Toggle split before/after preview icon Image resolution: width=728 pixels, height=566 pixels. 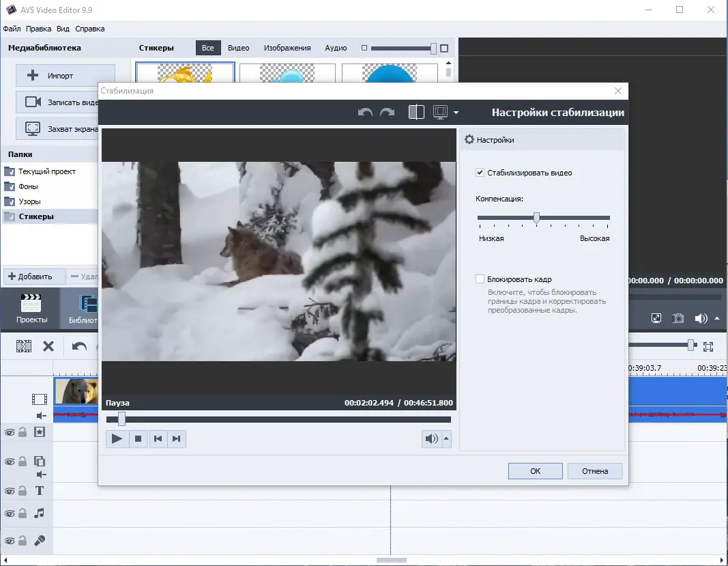tap(416, 113)
